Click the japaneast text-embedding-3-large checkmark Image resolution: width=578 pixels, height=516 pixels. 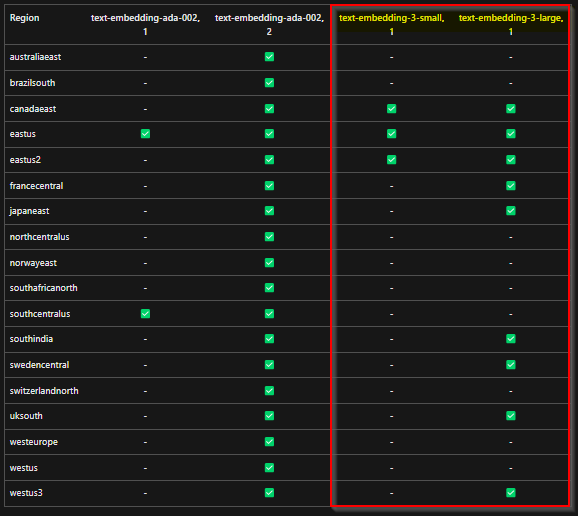click(511, 211)
